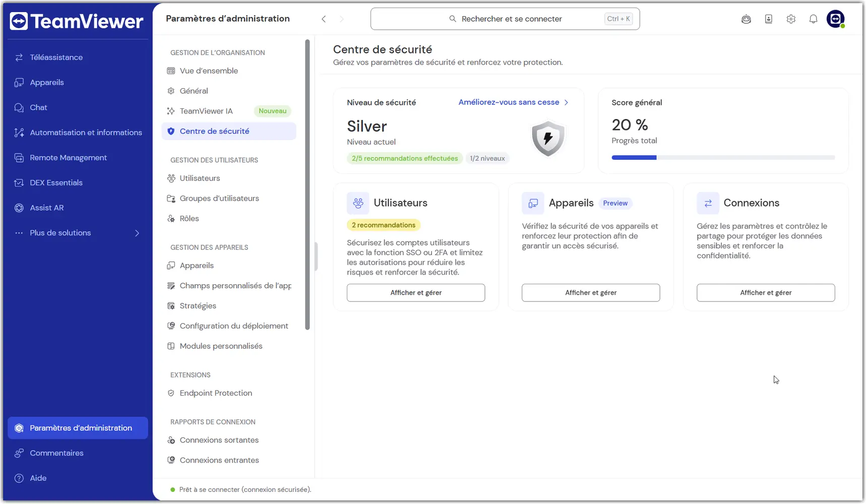Open Rôles menu item
The height and width of the screenshot is (504, 866).
[x=229, y=219]
